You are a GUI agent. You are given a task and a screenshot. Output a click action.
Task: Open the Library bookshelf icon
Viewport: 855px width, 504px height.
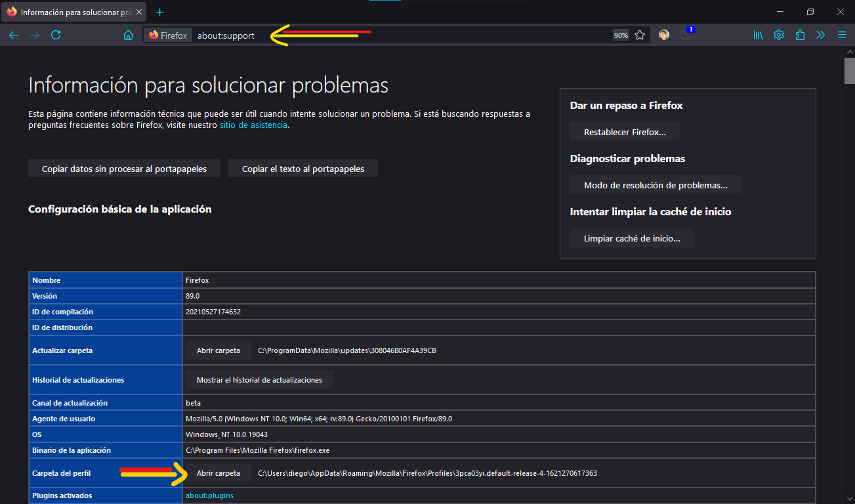tap(758, 35)
